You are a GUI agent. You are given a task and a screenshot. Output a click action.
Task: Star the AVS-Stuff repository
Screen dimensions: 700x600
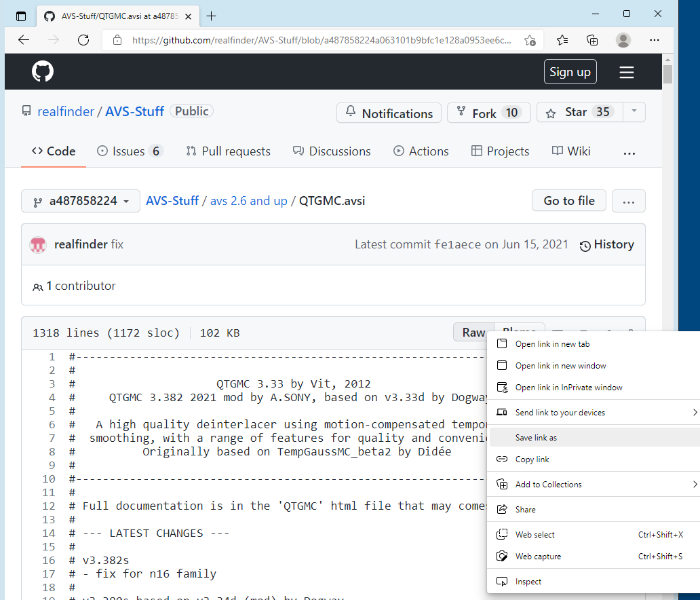[579, 112]
